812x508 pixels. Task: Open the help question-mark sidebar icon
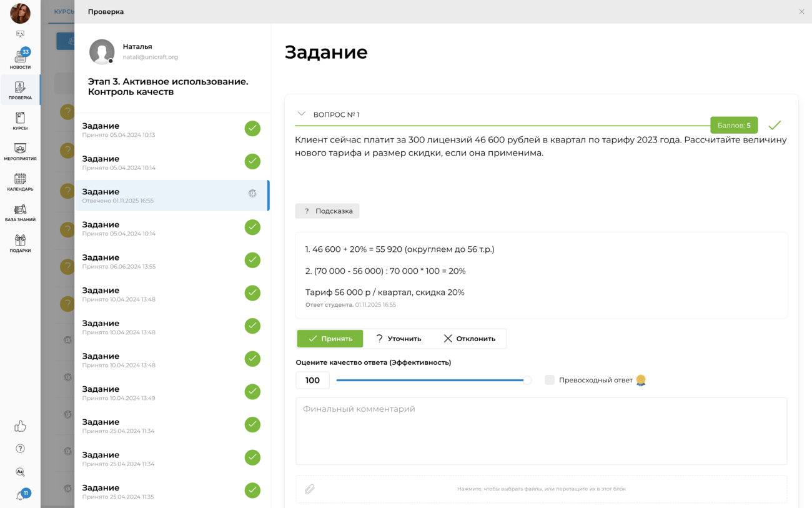point(20,449)
